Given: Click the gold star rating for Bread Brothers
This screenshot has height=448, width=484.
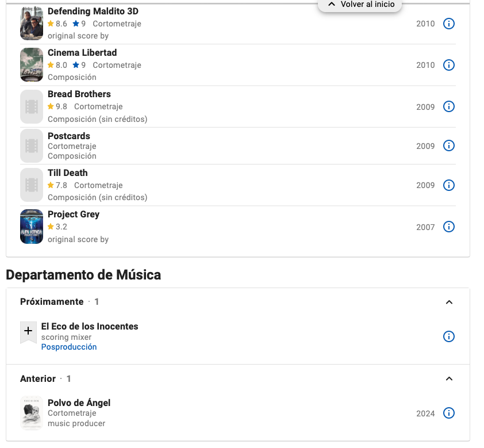Looking at the screenshot, I should click(x=52, y=106).
